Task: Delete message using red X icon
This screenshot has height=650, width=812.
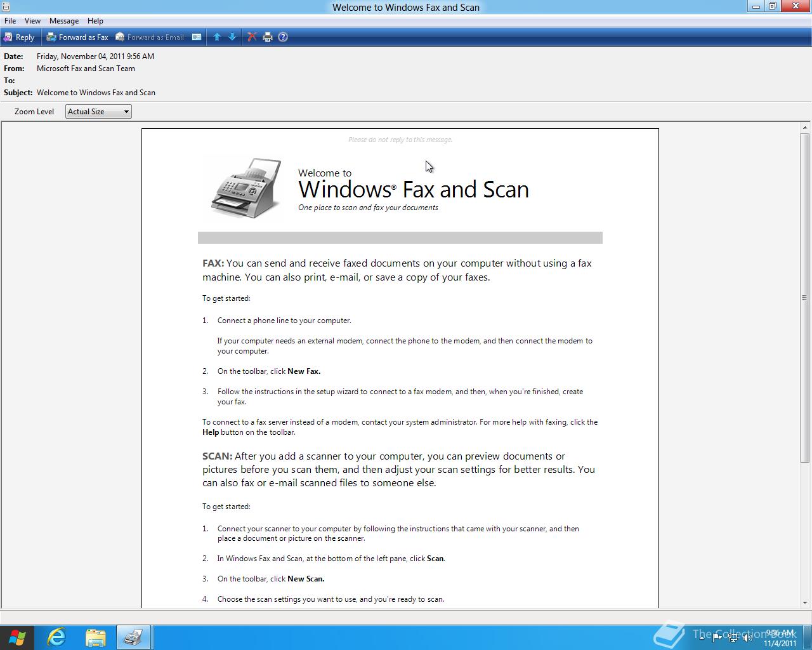Action: tap(252, 37)
